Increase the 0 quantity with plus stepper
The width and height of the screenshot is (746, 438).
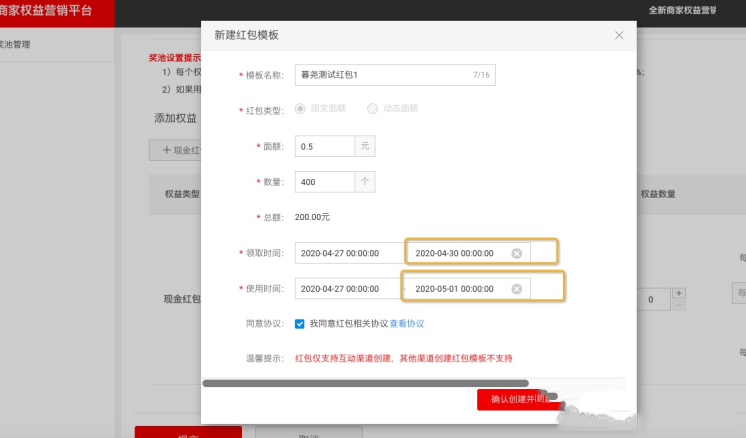click(x=679, y=293)
